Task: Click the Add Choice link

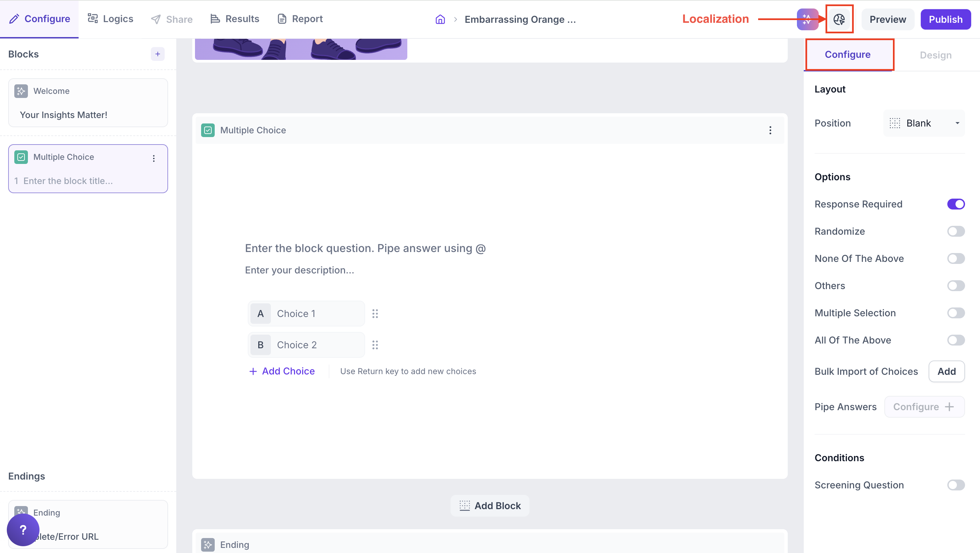Action: click(x=282, y=371)
